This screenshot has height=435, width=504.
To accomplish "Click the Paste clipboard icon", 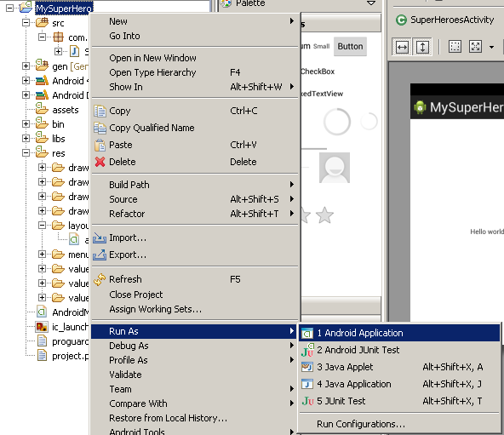I will tap(100, 145).
